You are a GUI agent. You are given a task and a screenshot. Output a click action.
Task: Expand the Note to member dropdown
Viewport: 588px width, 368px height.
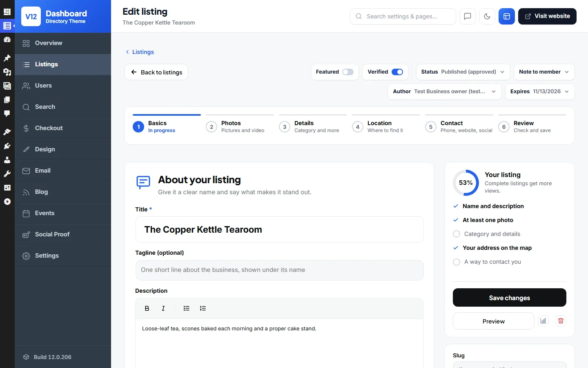pyautogui.click(x=544, y=72)
